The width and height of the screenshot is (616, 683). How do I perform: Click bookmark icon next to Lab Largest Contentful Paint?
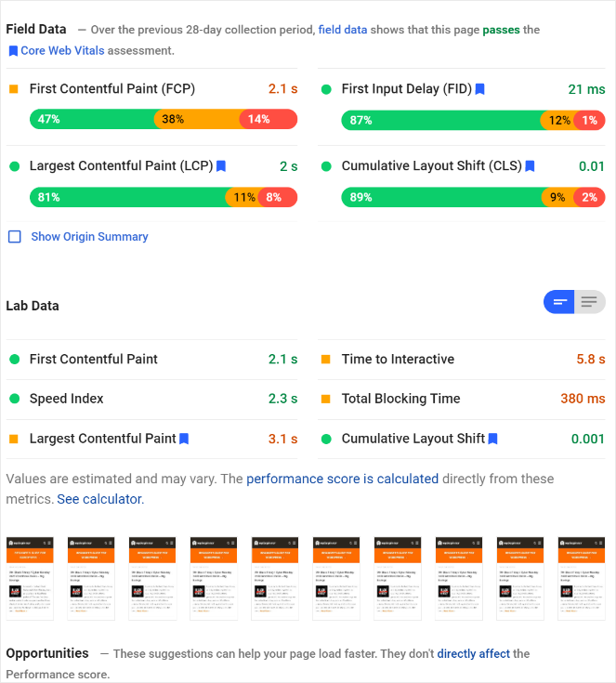click(184, 439)
